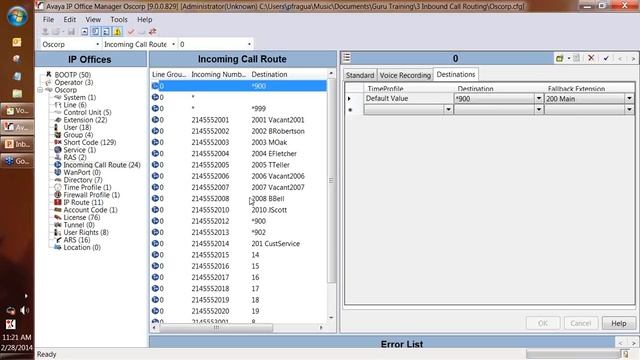Click the volume speaker icon in system tray
Screen dimensions: 640x360
(x=24, y=311)
